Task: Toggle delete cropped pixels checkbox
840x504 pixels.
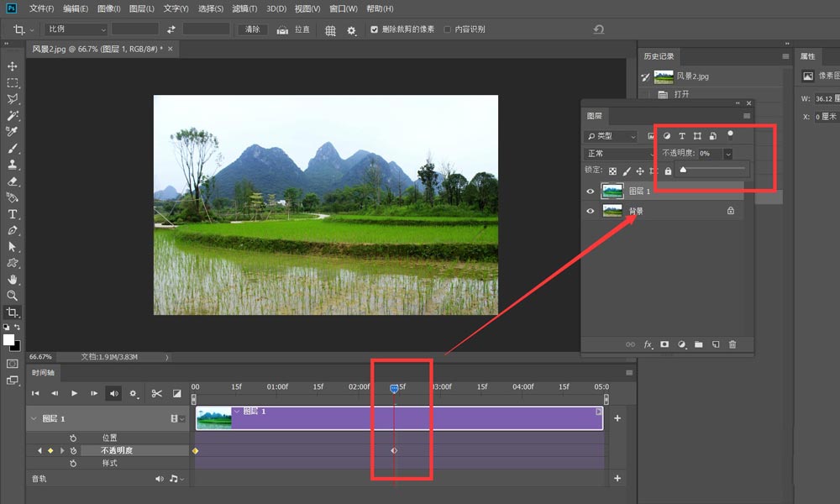Action: point(375,29)
